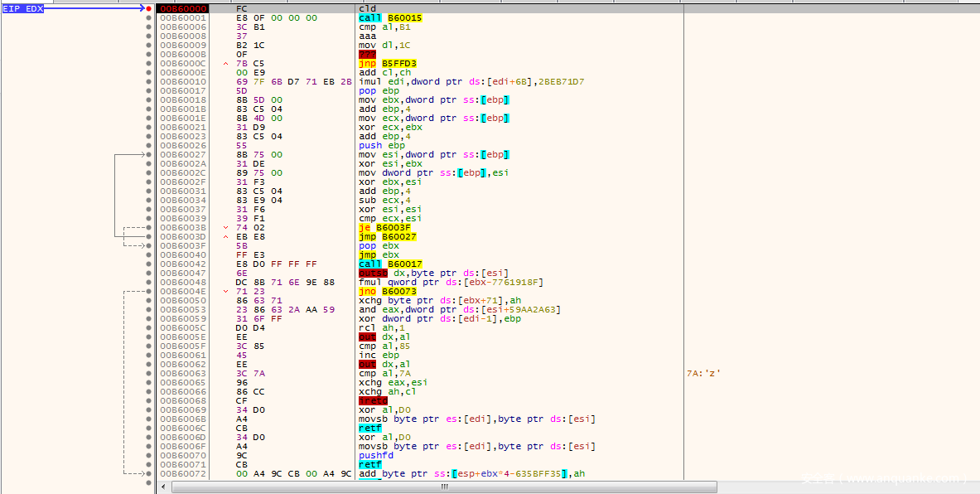
Task: Click the red breakpoint address 00B60000
Action: 181,8
